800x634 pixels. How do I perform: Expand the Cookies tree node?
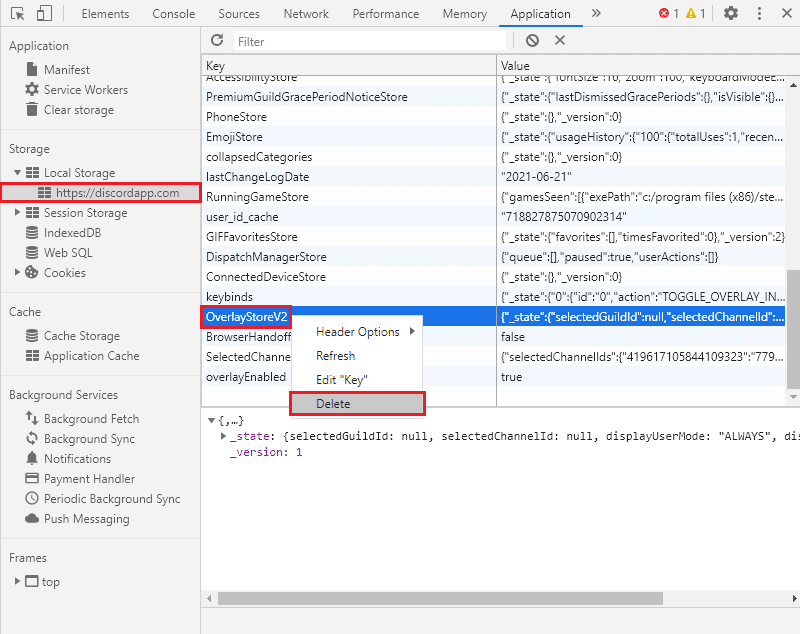click(x=18, y=273)
